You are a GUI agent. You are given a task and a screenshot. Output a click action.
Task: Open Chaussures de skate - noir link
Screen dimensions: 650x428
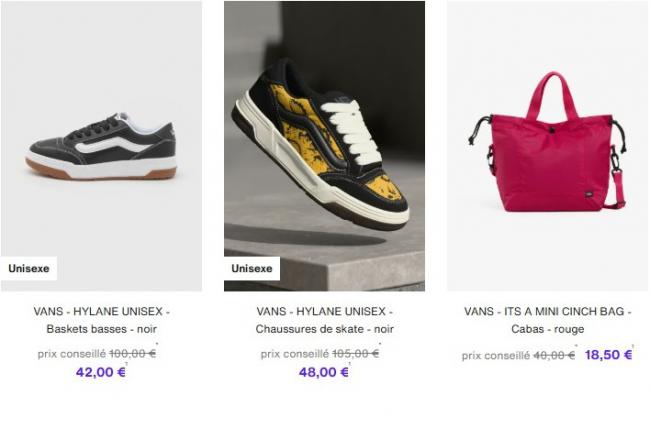325,329
